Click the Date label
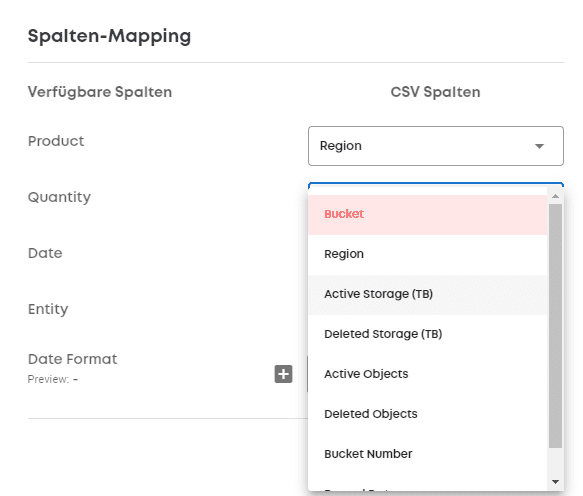The width and height of the screenshot is (583, 496). pyautogui.click(x=45, y=253)
